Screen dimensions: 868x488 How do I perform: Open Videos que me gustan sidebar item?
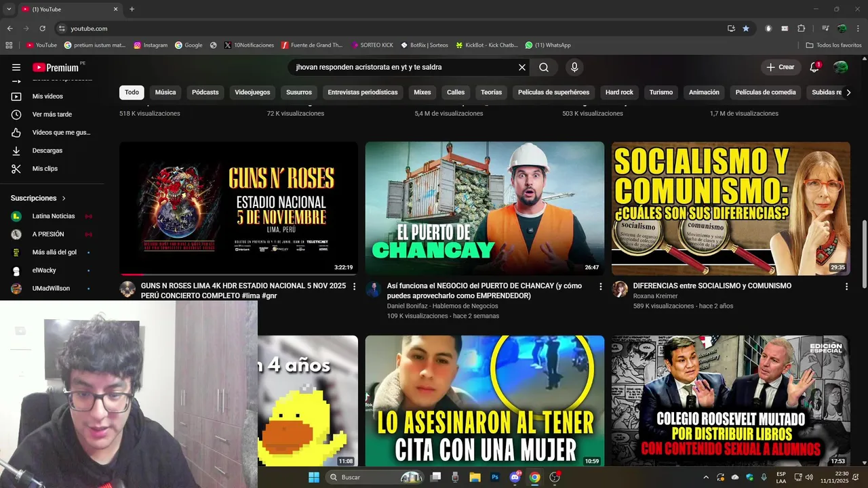click(52, 132)
